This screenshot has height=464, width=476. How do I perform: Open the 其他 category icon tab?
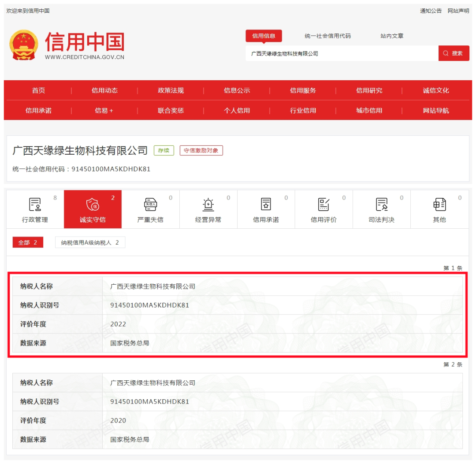coord(439,209)
